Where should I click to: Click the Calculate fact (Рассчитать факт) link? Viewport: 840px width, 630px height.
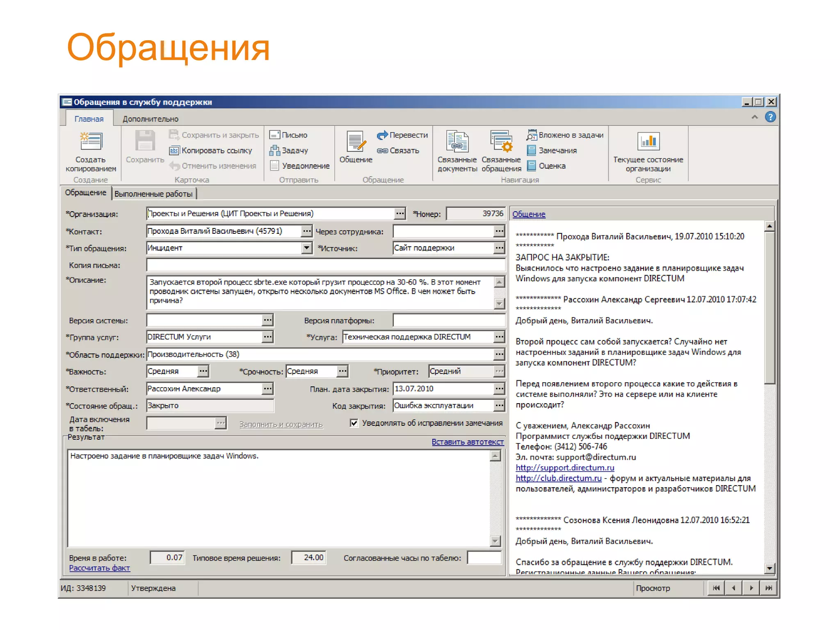point(99,568)
